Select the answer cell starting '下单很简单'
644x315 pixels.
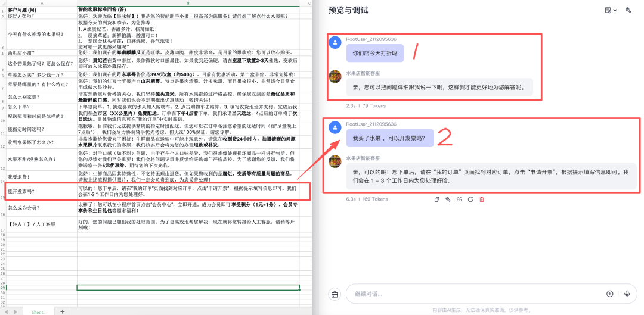pyautogui.click(x=188, y=107)
